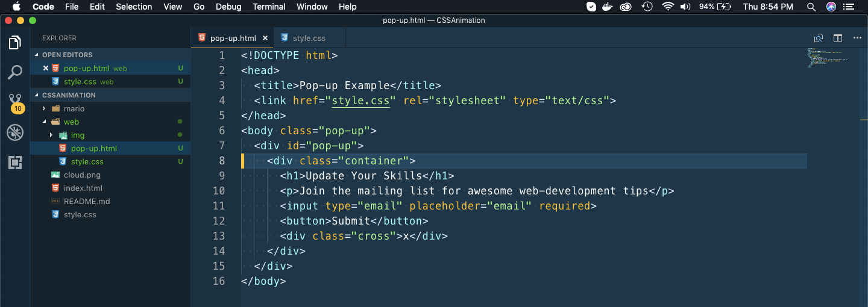The height and width of the screenshot is (307, 868).
Task: Click the CSS icon on style.css tab
Action: [x=285, y=38]
